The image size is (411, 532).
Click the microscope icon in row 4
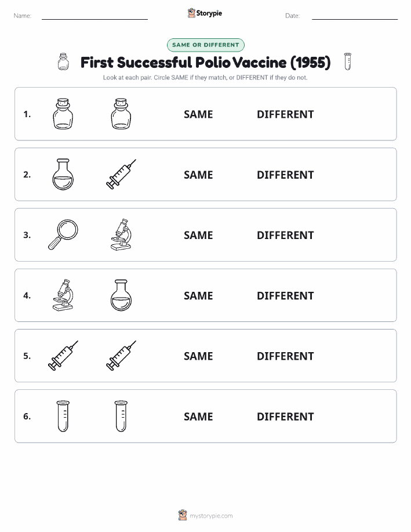pos(63,295)
